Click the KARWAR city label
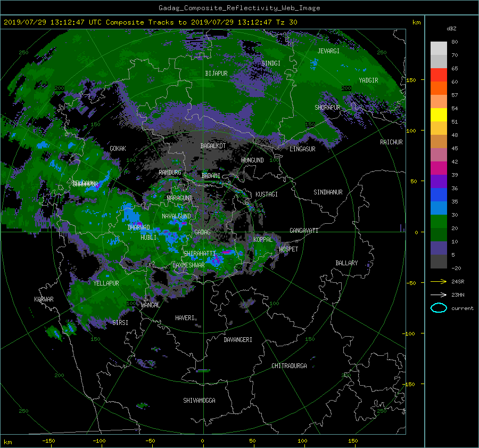 click(x=44, y=299)
